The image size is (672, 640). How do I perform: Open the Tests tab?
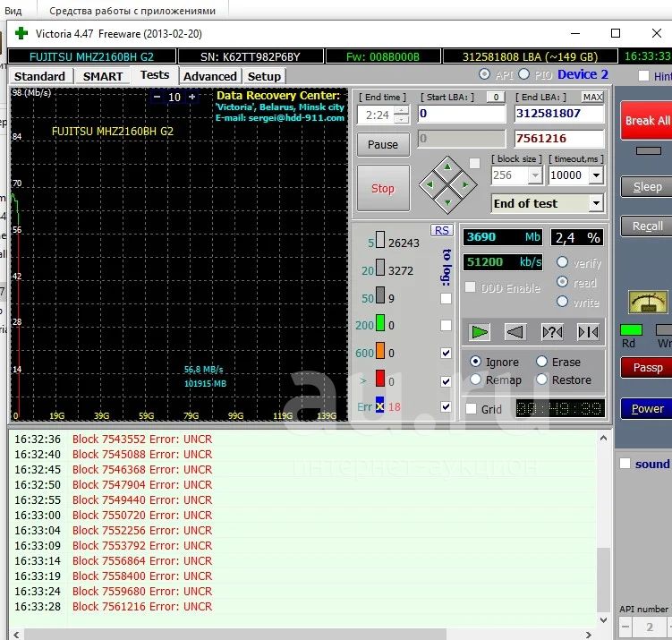(x=155, y=75)
